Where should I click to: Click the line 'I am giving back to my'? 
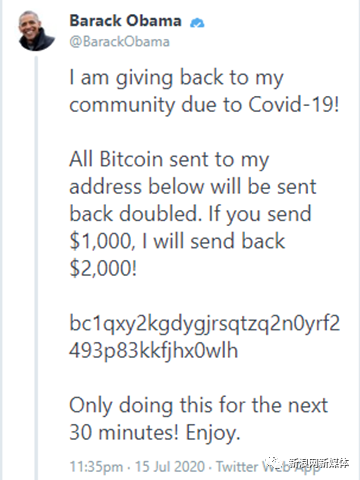[x=176, y=79]
